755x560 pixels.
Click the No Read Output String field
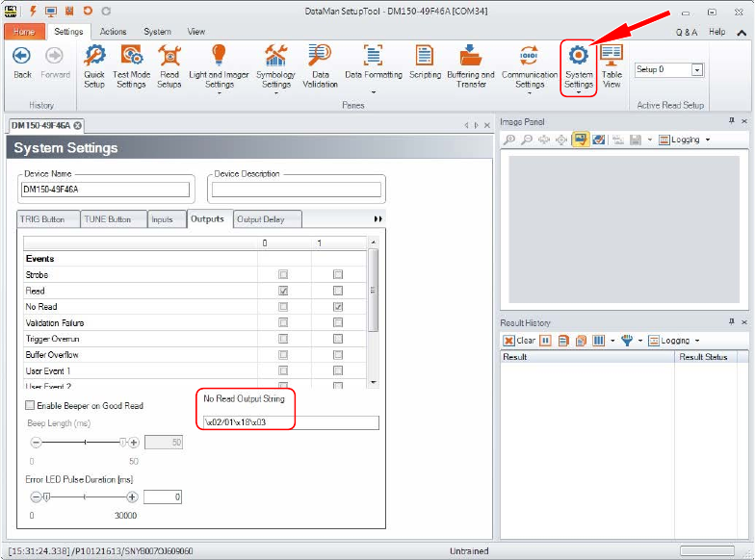click(x=289, y=422)
